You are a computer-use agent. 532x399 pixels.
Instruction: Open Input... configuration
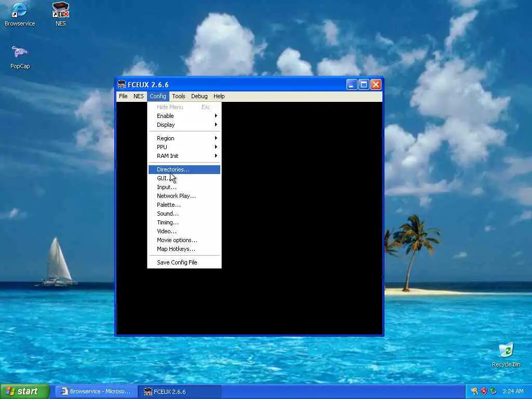(184, 187)
